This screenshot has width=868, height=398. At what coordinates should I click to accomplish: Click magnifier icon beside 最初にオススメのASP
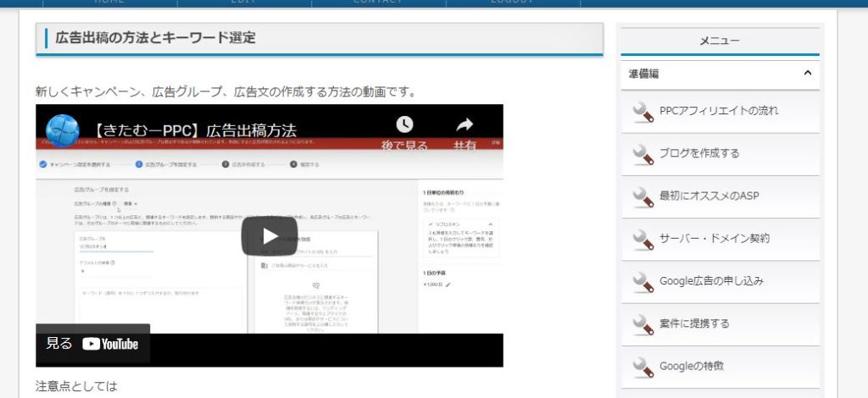[643, 196]
